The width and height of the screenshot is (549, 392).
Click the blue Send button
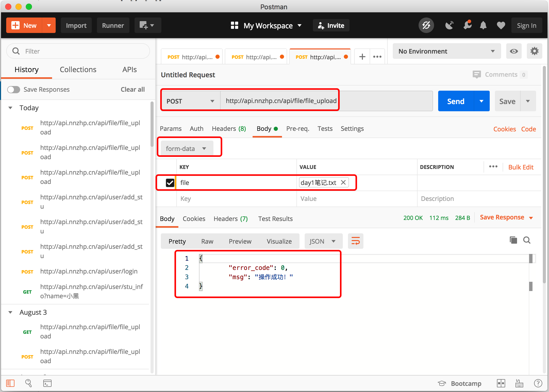(456, 101)
